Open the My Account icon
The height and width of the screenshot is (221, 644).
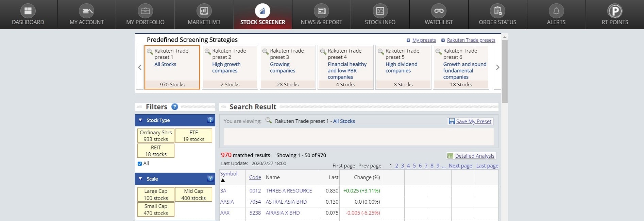click(x=86, y=11)
